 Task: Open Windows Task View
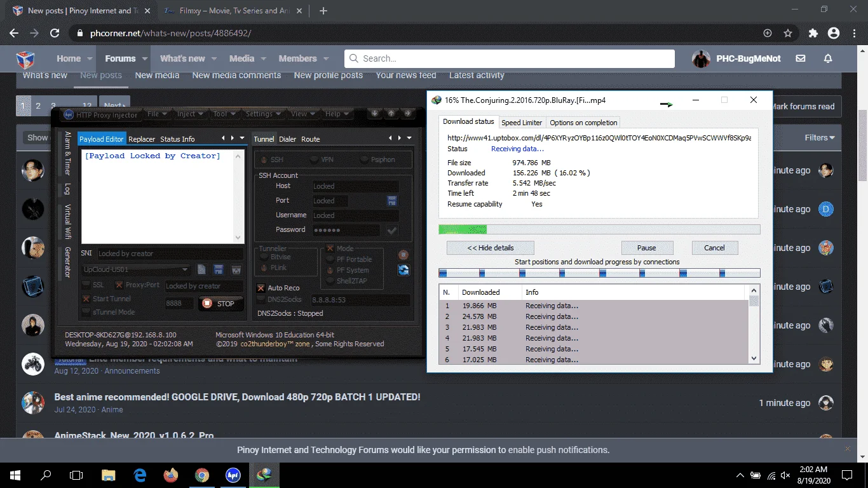tap(76, 475)
